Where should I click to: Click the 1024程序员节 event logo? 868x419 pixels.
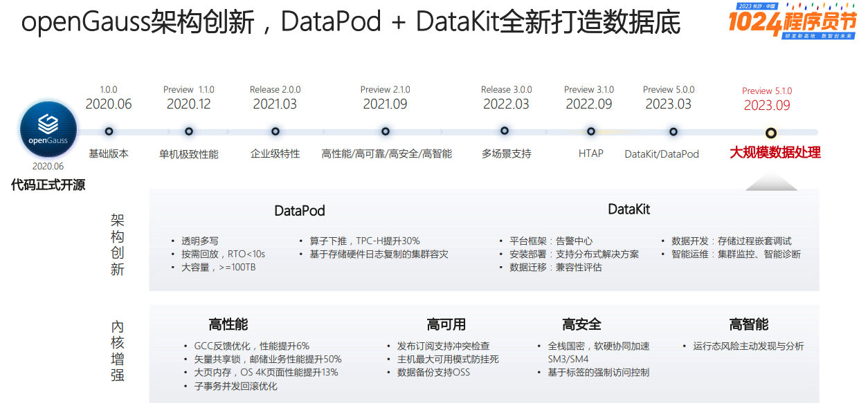791,20
